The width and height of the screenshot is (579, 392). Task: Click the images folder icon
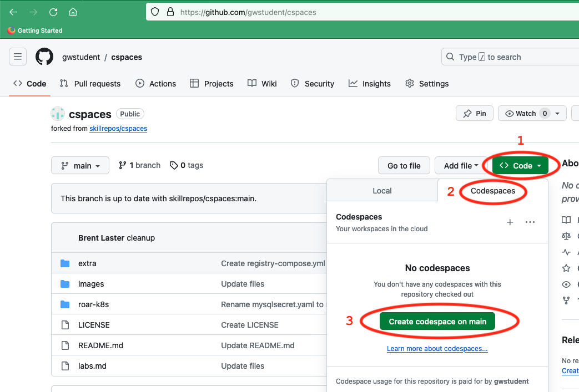(x=65, y=284)
